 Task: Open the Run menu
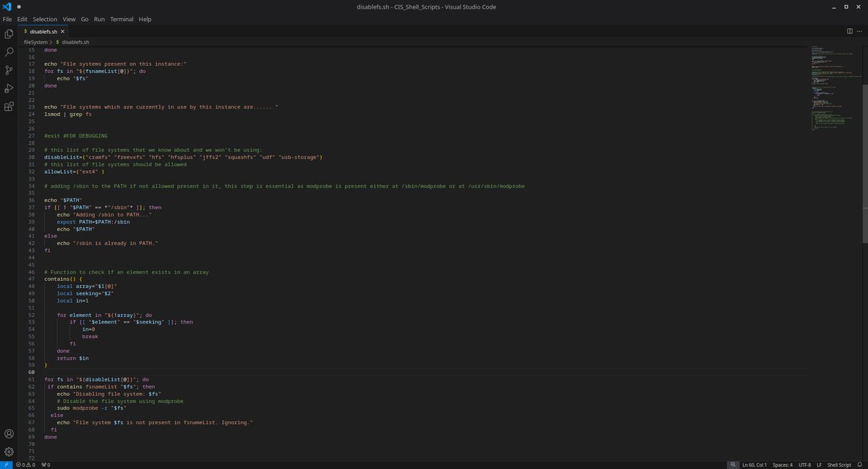pos(99,20)
